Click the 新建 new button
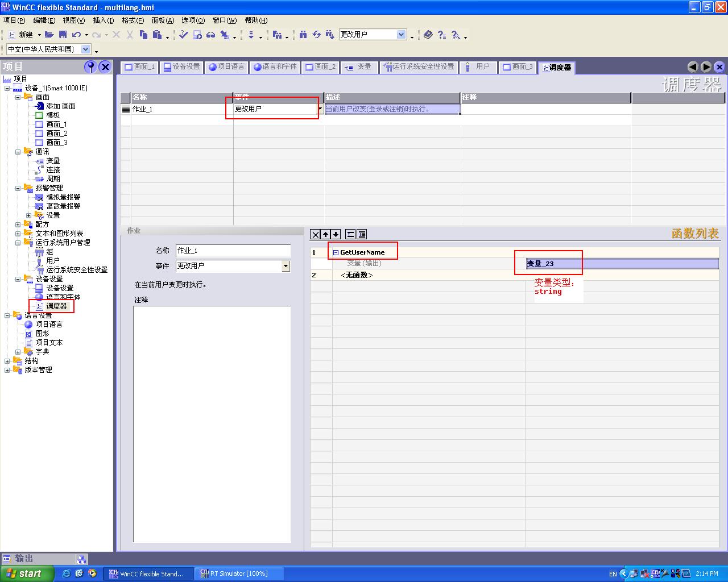This screenshot has width=728, height=582. 21,35
